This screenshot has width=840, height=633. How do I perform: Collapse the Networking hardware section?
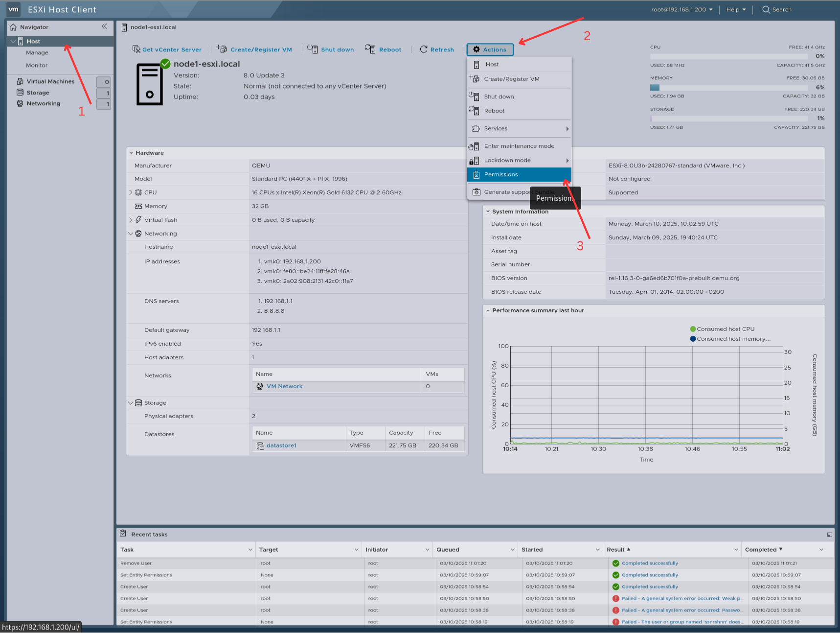pos(131,234)
